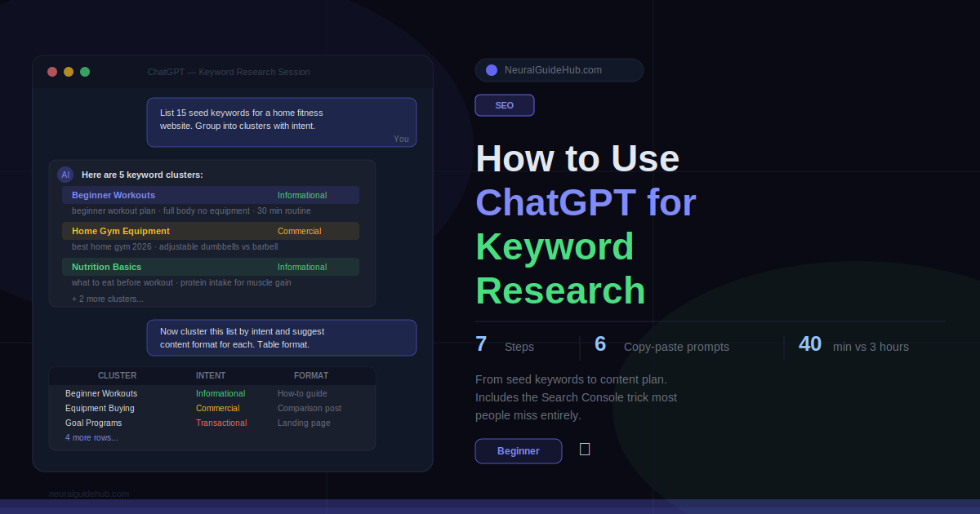Click the INTENT column header
Screen dimensions: 980x514
211,376
